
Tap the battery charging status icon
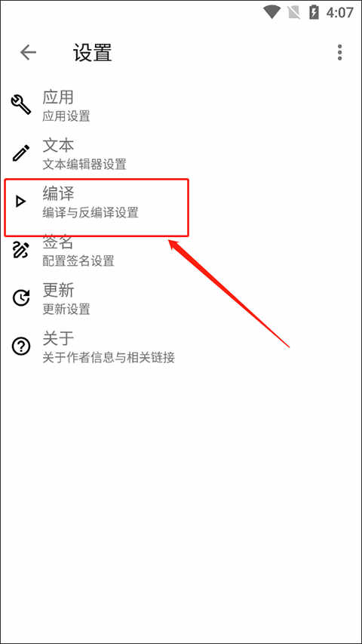tap(314, 12)
